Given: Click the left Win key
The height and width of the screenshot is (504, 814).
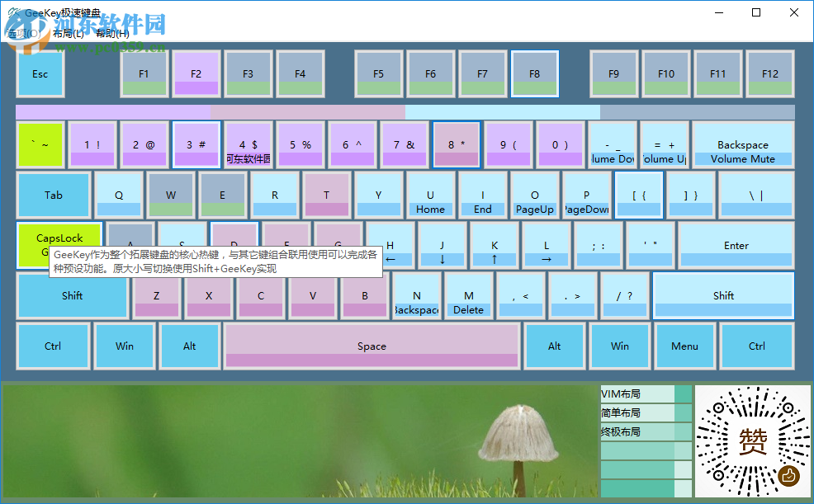Looking at the screenshot, I should (125, 346).
